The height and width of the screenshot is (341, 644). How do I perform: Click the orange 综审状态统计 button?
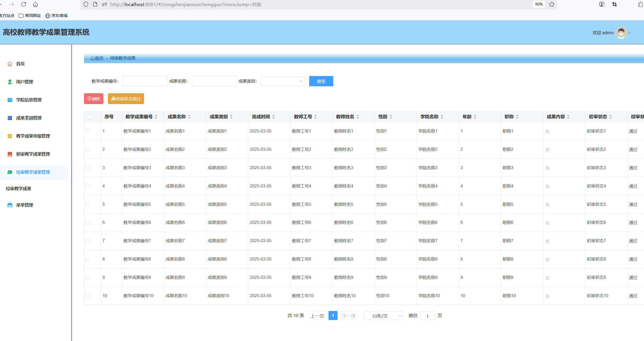[x=126, y=99]
